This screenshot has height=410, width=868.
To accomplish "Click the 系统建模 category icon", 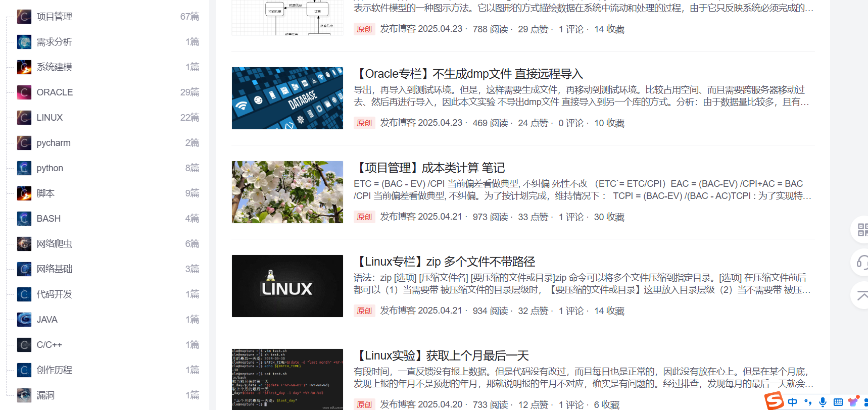I will click(x=24, y=67).
